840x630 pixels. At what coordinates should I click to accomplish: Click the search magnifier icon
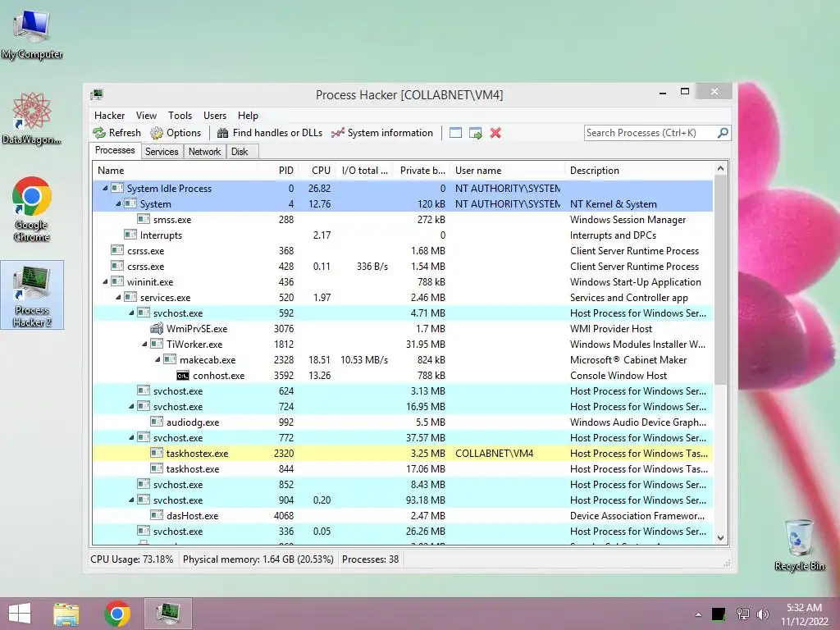[723, 132]
